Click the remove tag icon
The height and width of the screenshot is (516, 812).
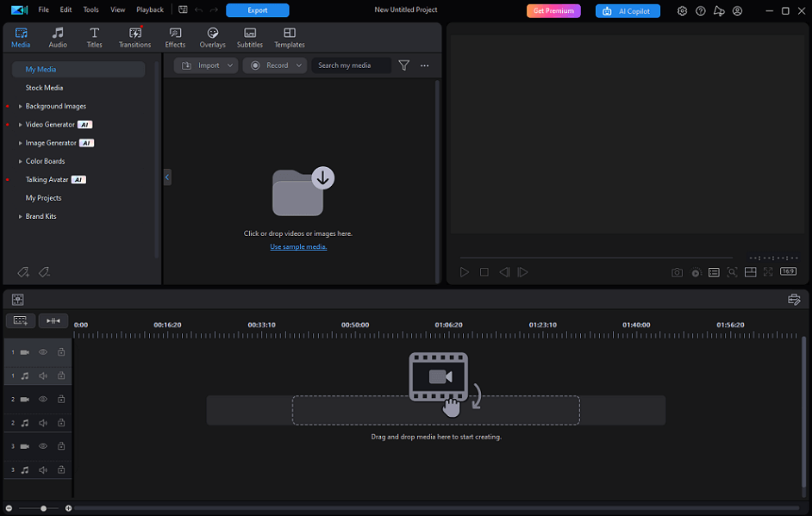(44, 271)
